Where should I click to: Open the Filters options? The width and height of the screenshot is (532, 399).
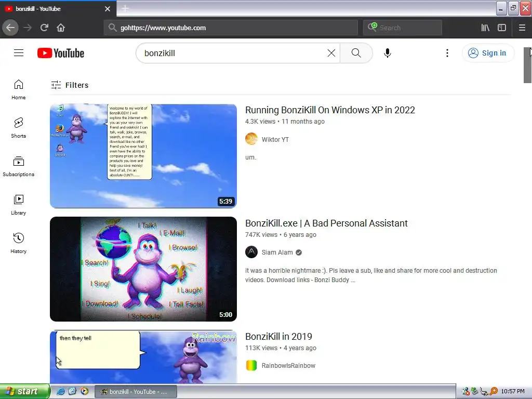tap(70, 85)
